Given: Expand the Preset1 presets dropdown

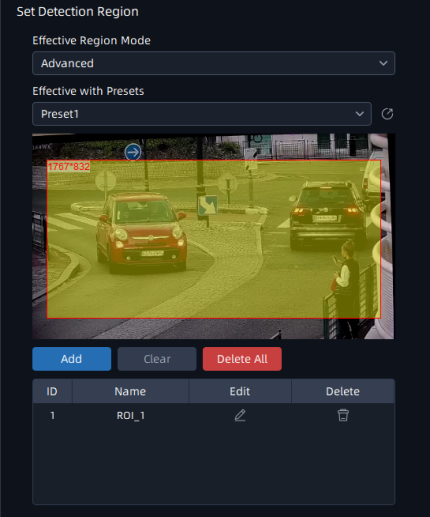Looking at the screenshot, I should (x=202, y=114).
